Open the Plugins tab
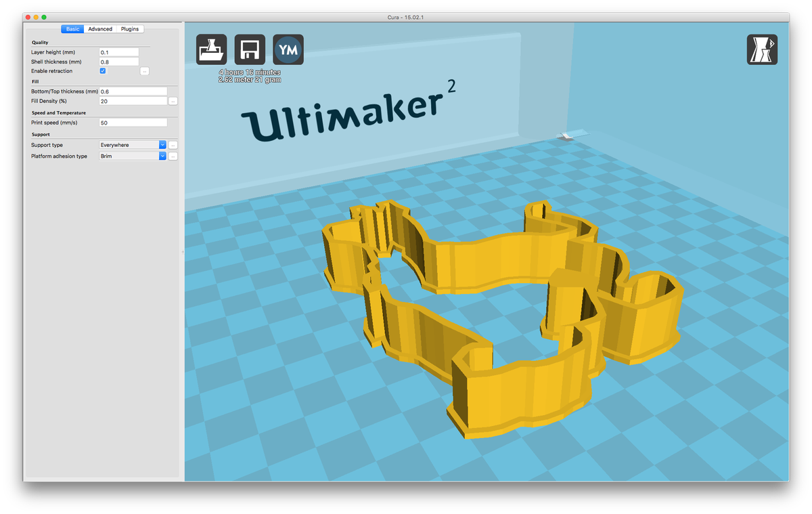 (130, 29)
